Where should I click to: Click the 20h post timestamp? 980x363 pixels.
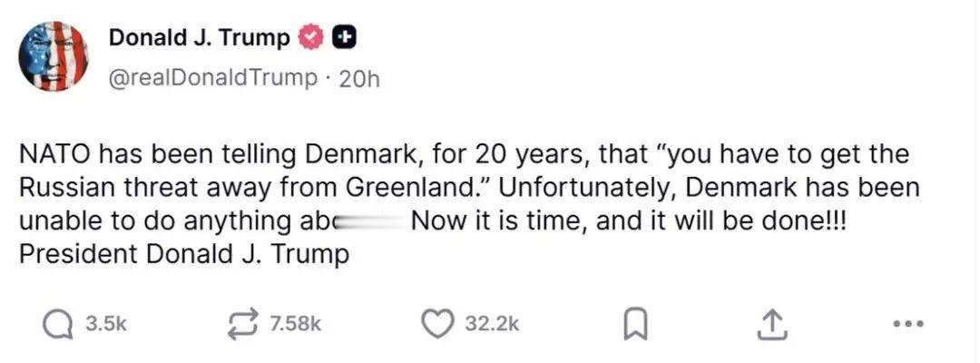tap(358, 79)
